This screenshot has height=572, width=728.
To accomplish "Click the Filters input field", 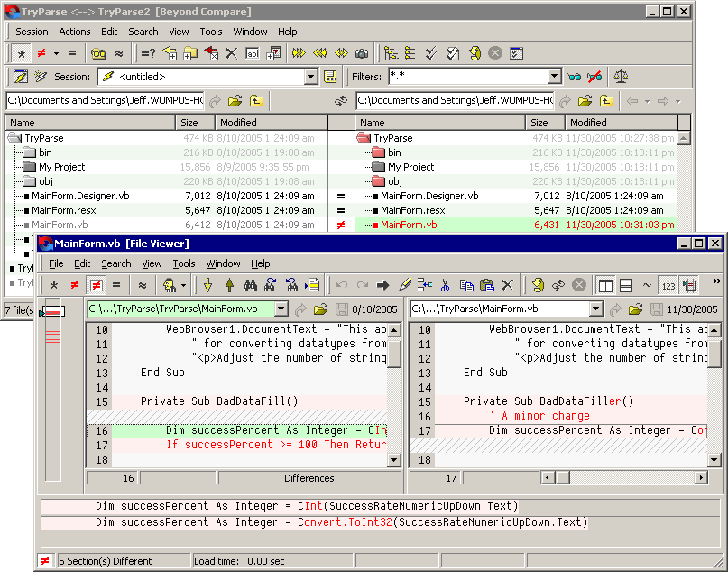I will [468, 76].
